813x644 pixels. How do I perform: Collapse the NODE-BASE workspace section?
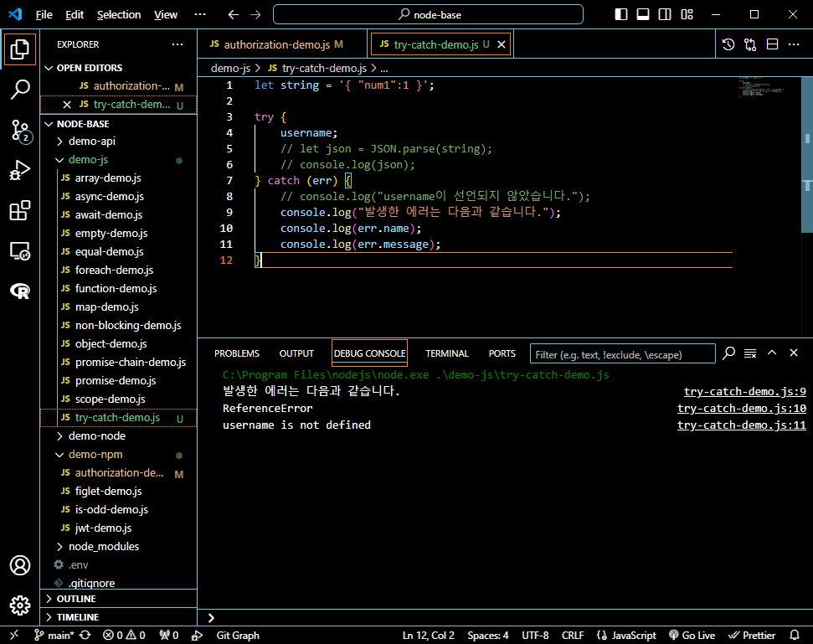(x=118, y=124)
